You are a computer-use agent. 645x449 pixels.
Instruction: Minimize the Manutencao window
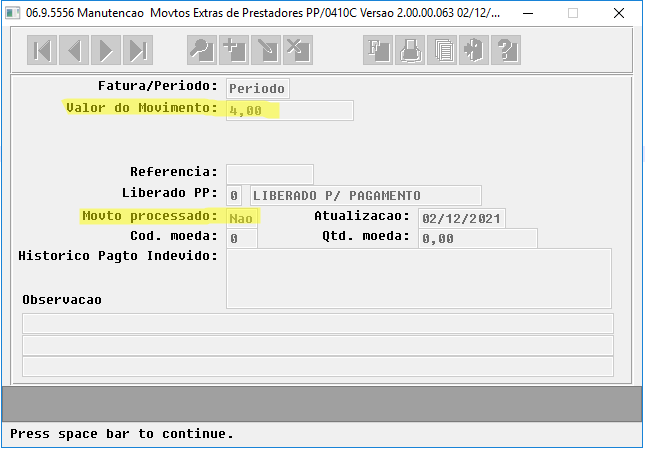tap(528, 13)
